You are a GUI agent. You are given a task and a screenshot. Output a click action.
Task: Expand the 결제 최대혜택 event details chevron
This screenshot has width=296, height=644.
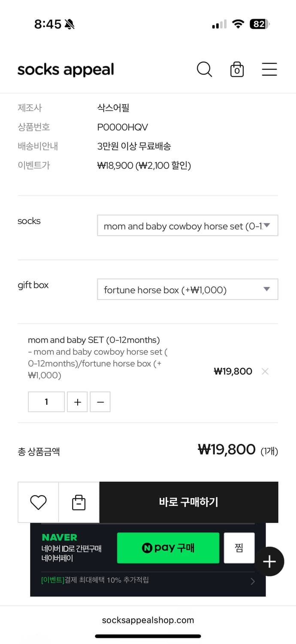[253, 581]
